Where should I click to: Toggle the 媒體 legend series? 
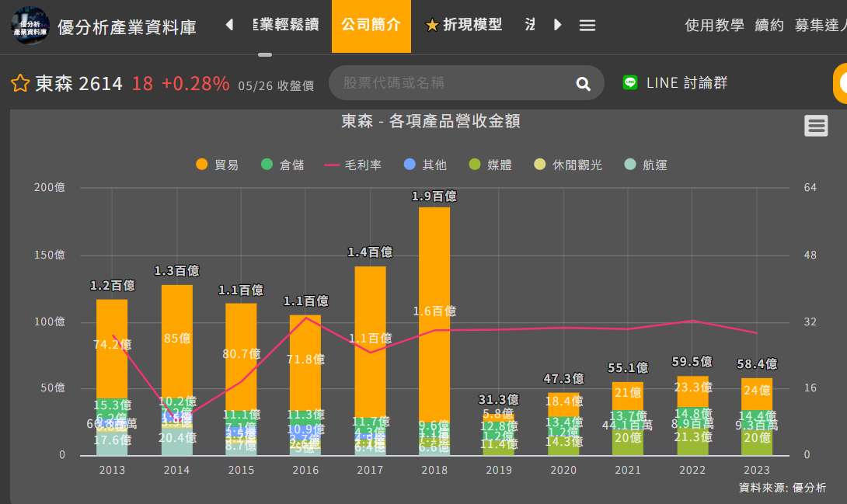click(x=490, y=165)
